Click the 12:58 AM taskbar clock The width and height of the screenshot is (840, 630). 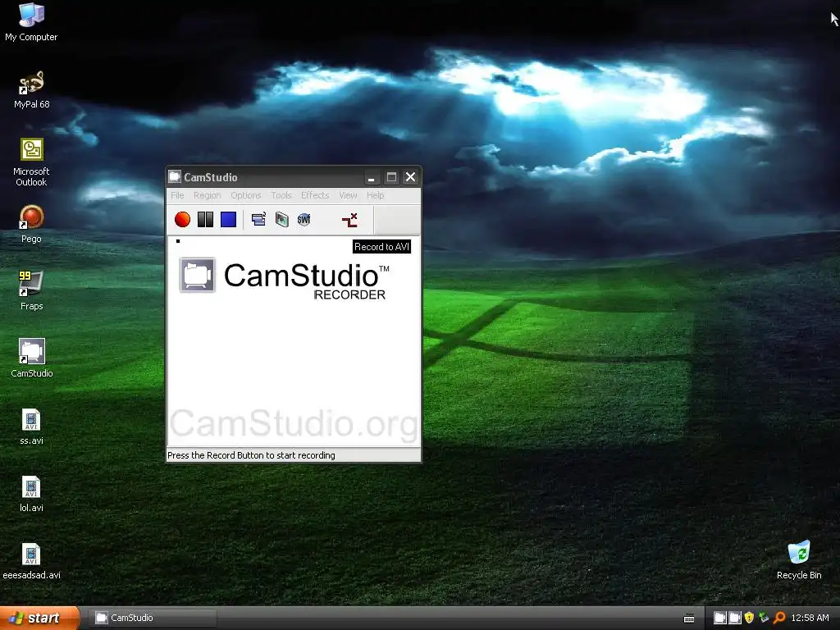(810, 618)
